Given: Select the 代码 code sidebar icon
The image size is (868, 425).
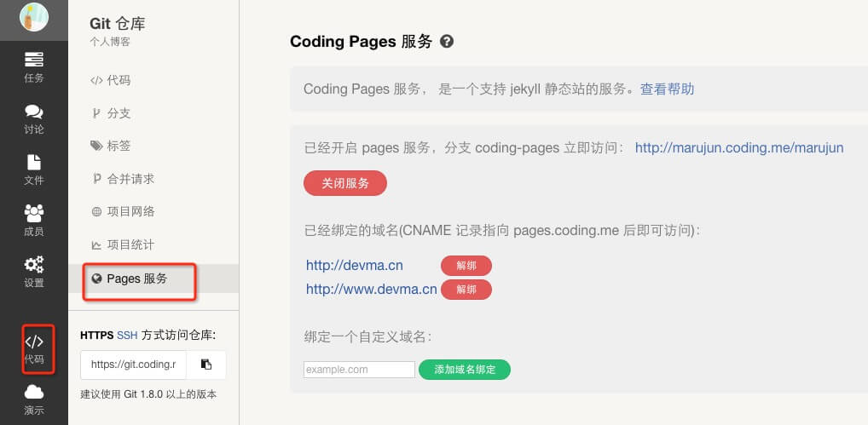Looking at the screenshot, I should pyautogui.click(x=34, y=348).
